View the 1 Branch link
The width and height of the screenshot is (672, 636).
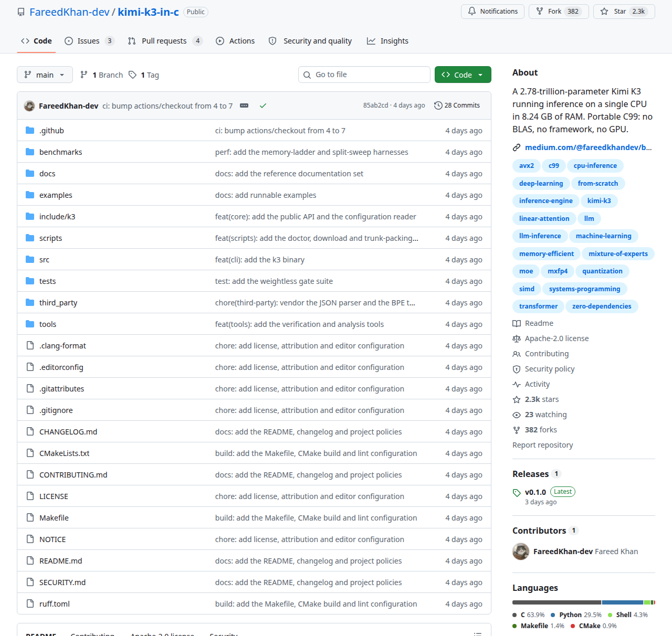(x=101, y=75)
